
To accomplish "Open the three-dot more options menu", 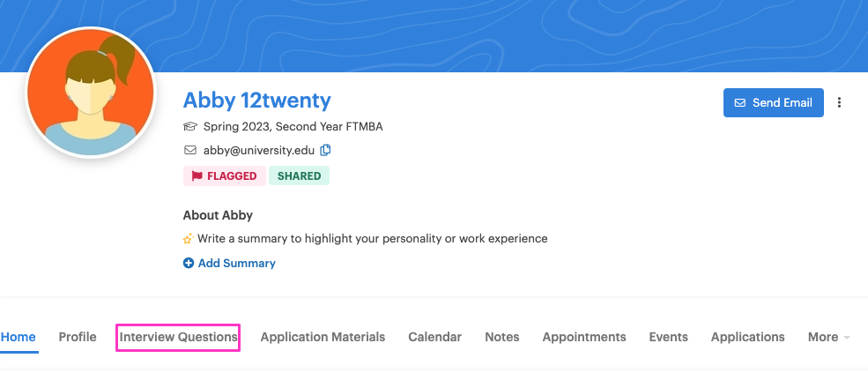I will [839, 102].
